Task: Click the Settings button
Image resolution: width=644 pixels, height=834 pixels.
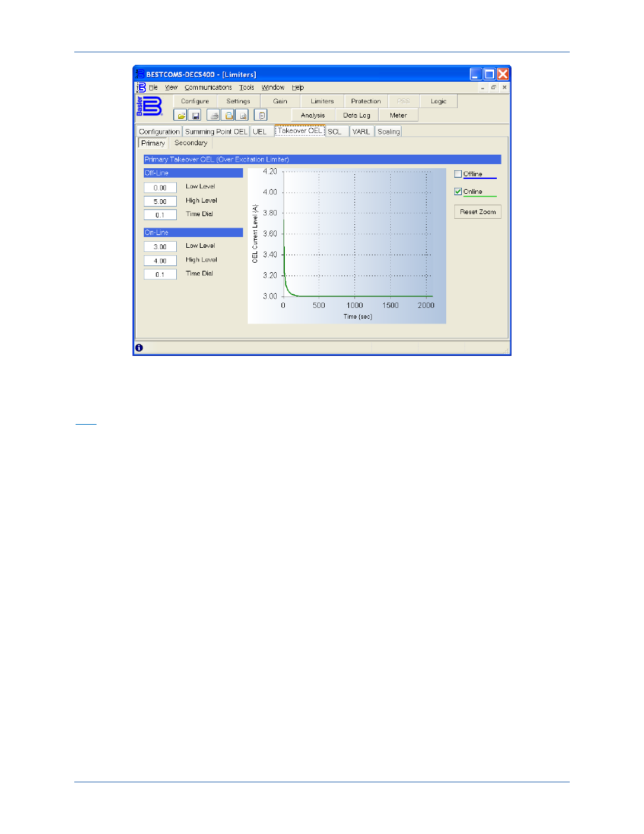Action: coord(238,101)
